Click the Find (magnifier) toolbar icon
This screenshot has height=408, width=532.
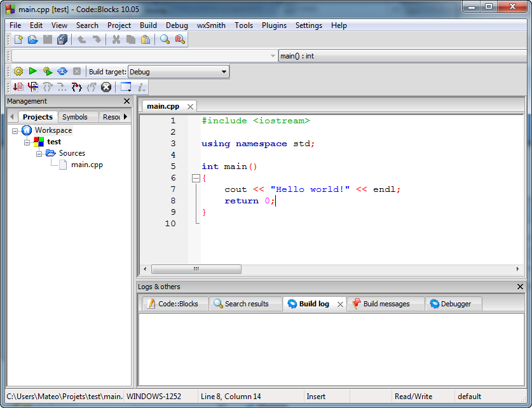[x=163, y=39]
